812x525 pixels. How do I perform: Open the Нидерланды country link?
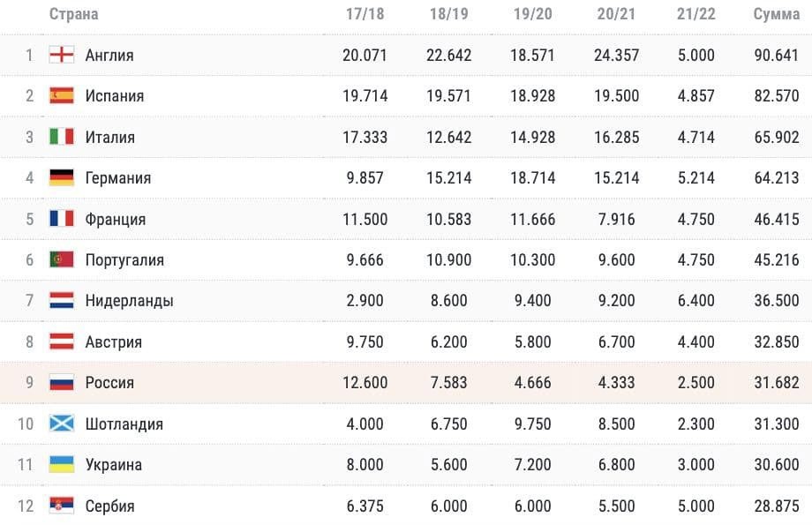[x=130, y=301]
